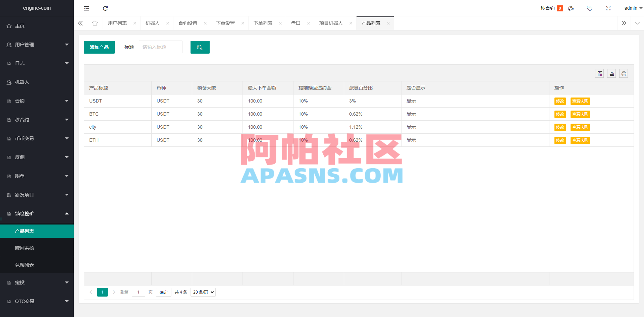
Task: Click the 秒合约 notification badge
Action: point(560,8)
